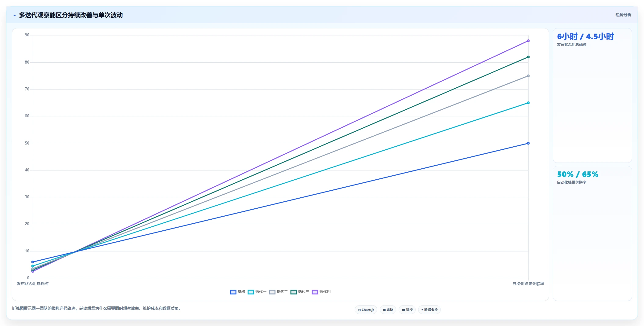Select the 进度 tag chip

[407, 310]
